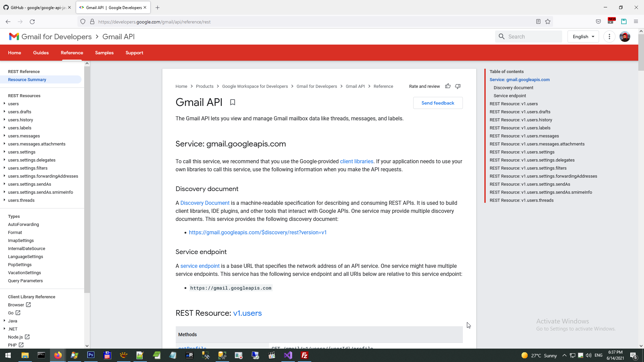Click the bookmark icon beside Gmail API title
Image resolution: width=644 pixels, height=362 pixels.
(x=232, y=102)
